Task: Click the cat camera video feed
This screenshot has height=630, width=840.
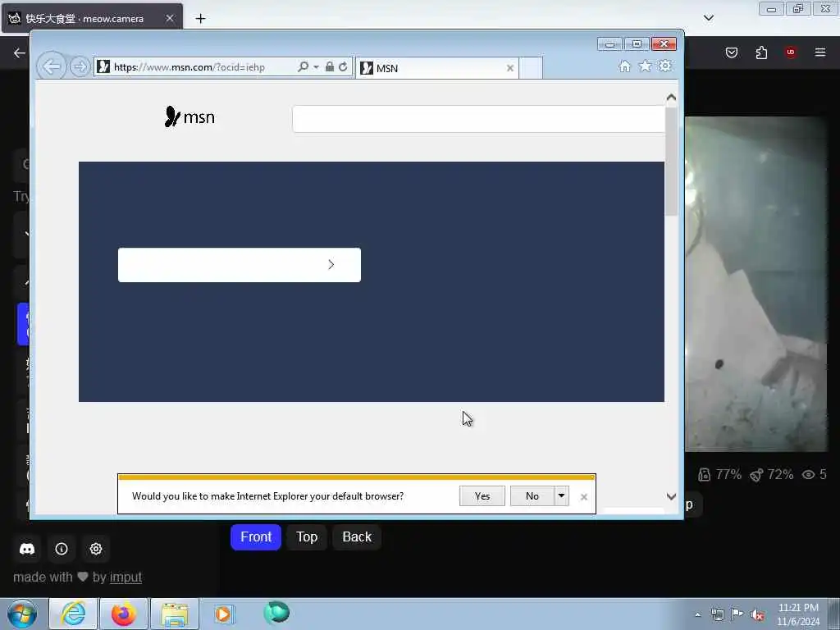Action: 756,284
